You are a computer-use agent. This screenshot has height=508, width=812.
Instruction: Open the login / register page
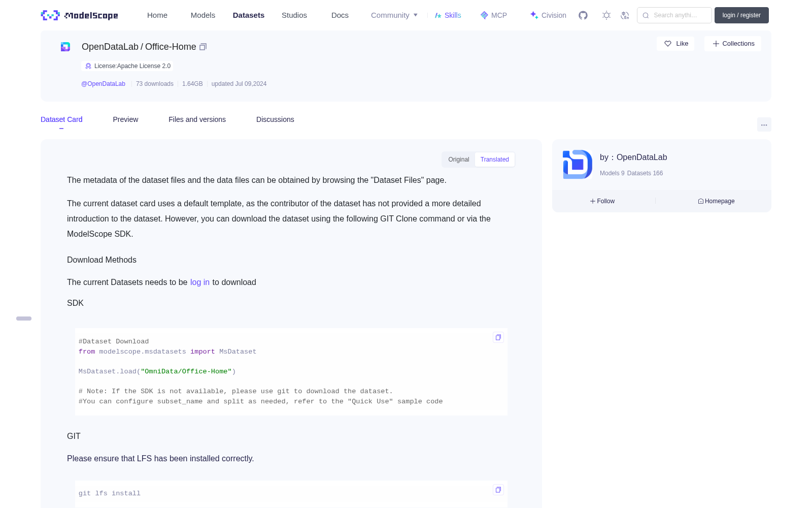click(x=741, y=15)
